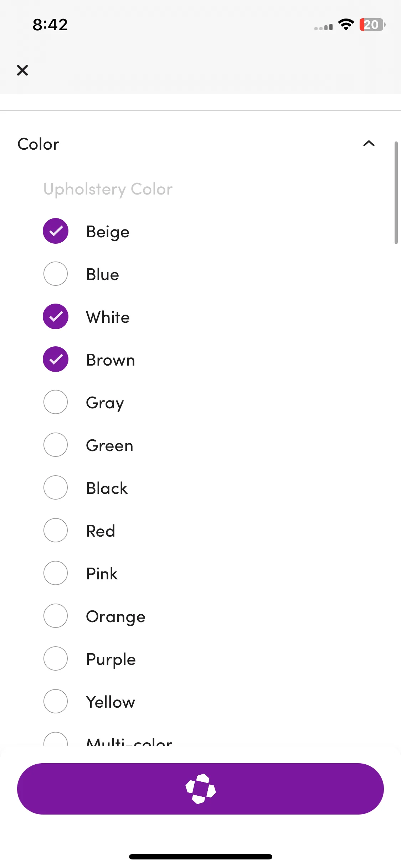This screenshot has width=401, height=868.
Task: Check the Multi-color option
Action: tap(56, 740)
